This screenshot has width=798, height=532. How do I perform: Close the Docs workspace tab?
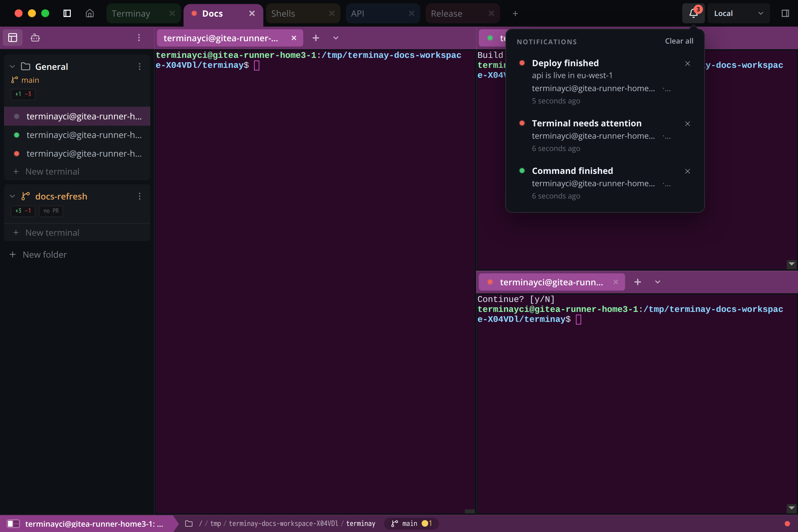tap(252, 13)
